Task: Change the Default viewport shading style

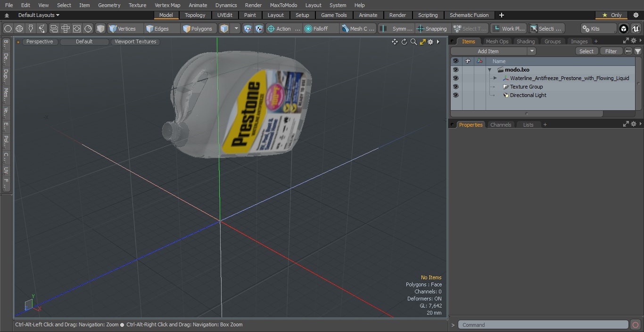Action: point(84,41)
